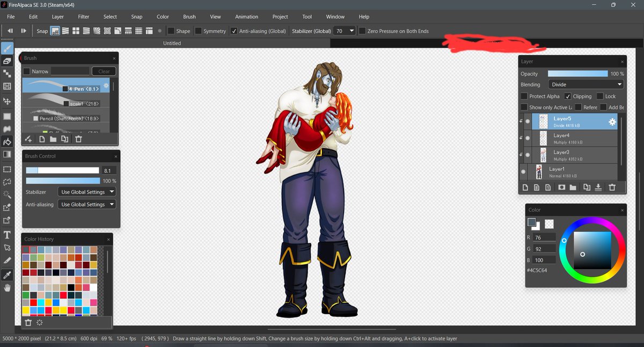Select the Move tool

coord(7,101)
